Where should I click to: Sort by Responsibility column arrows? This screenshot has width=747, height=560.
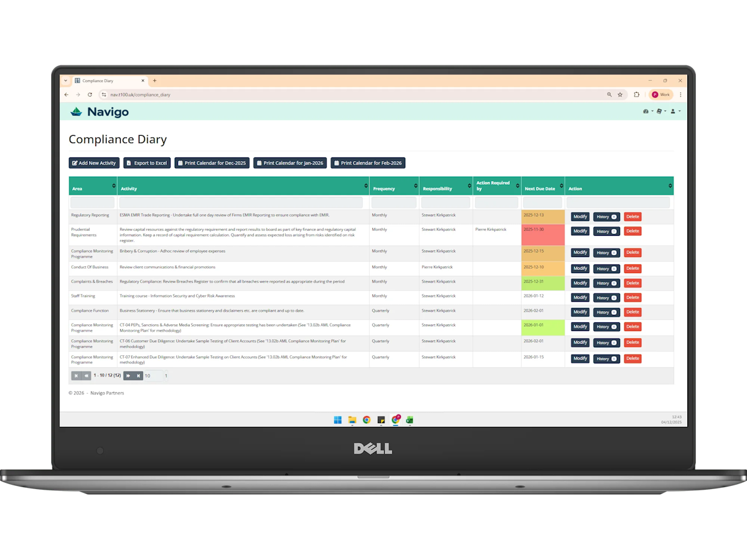click(x=468, y=185)
